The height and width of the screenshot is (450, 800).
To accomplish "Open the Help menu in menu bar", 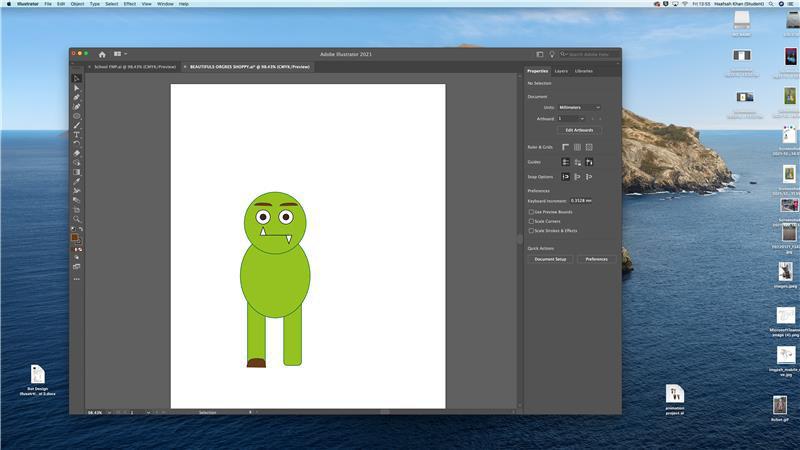I will [x=184, y=4].
